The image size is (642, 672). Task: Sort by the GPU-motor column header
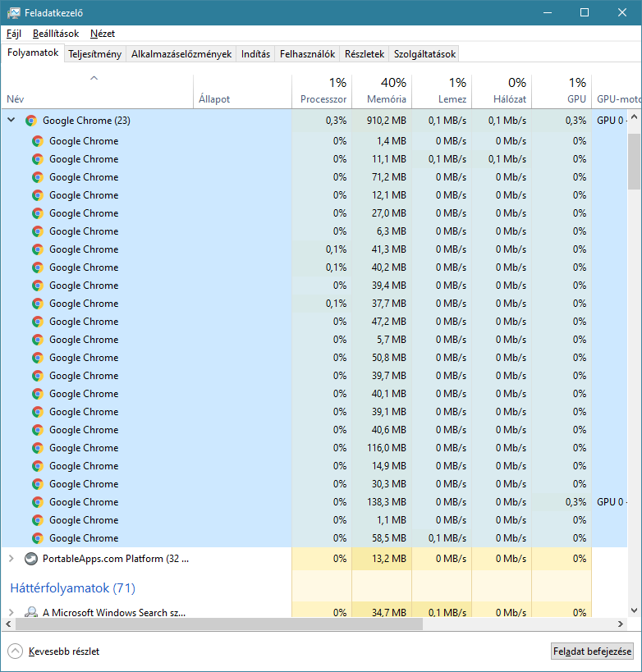pyautogui.click(x=617, y=91)
